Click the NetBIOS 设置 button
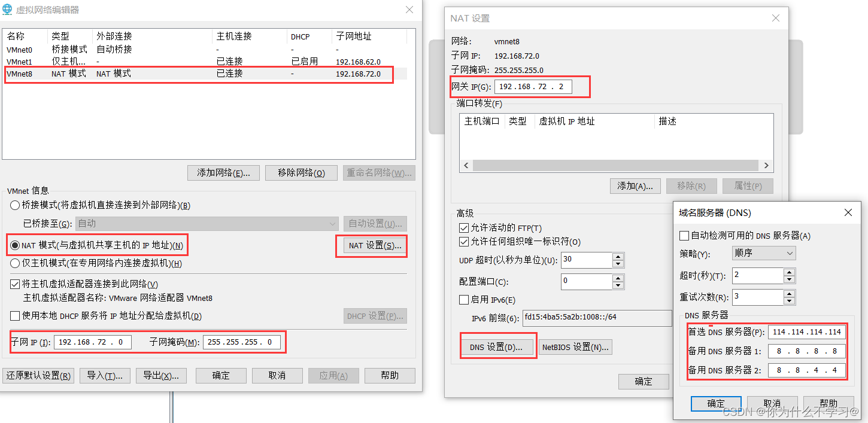 pos(575,346)
